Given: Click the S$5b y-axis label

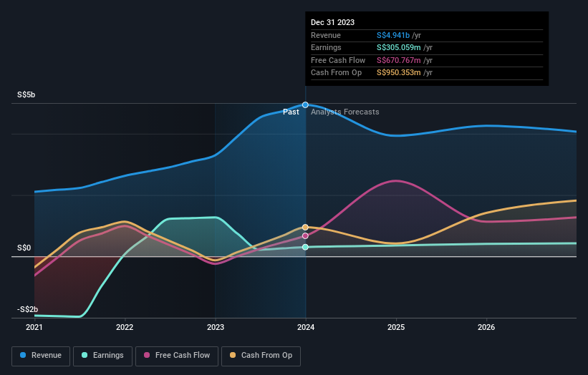Looking at the screenshot, I should click(26, 94).
